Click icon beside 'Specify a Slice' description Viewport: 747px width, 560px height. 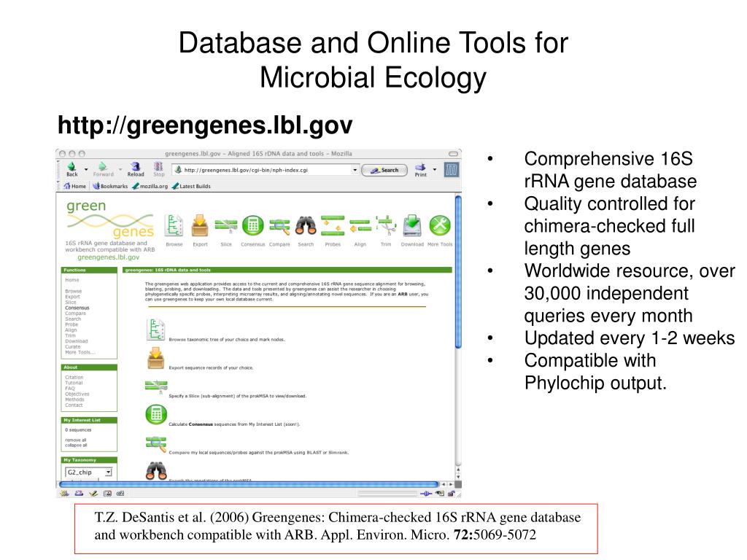(156, 387)
